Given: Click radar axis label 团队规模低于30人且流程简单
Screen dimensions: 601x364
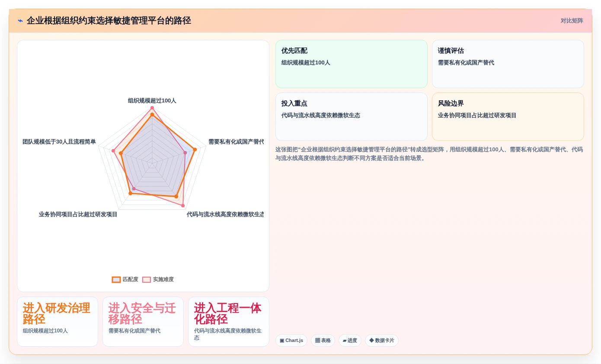Looking at the screenshot, I should 59,142.
